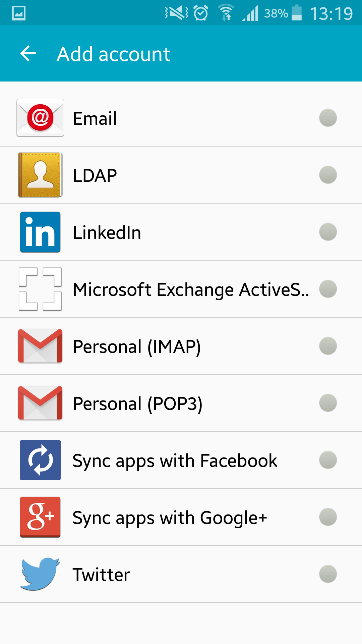362x644 pixels.
Task: Tap the back arrow icon
Action: (x=28, y=54)
